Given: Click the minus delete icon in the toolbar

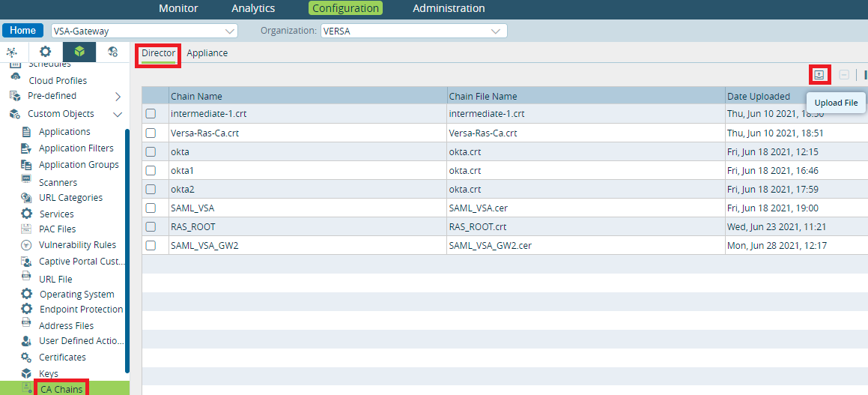Looking at the screenshot, I should coord(843,75).
